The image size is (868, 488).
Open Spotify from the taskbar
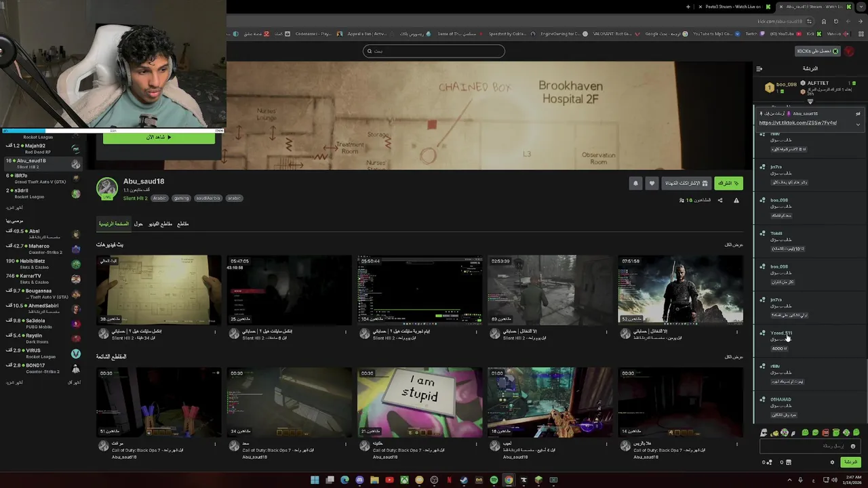[x=494, y=480]
